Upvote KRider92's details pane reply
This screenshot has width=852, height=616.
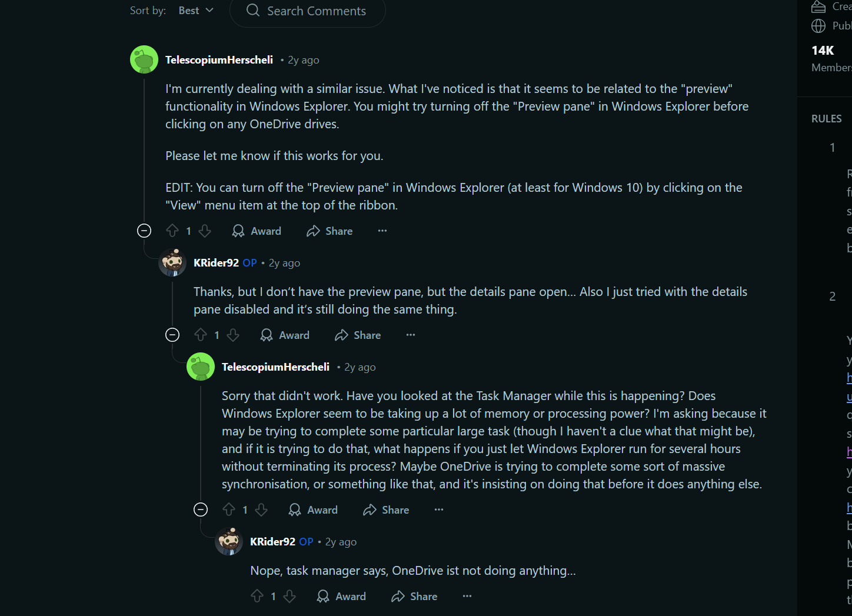pos(201,335)
